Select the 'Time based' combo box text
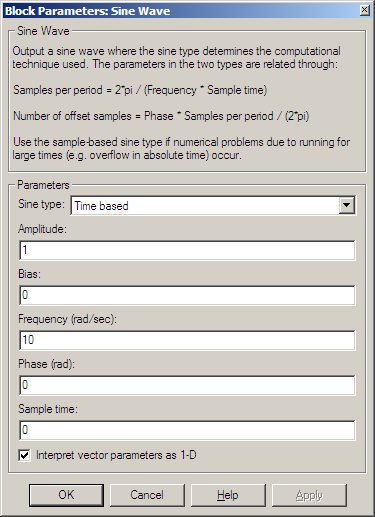 [x=101, y=206]
